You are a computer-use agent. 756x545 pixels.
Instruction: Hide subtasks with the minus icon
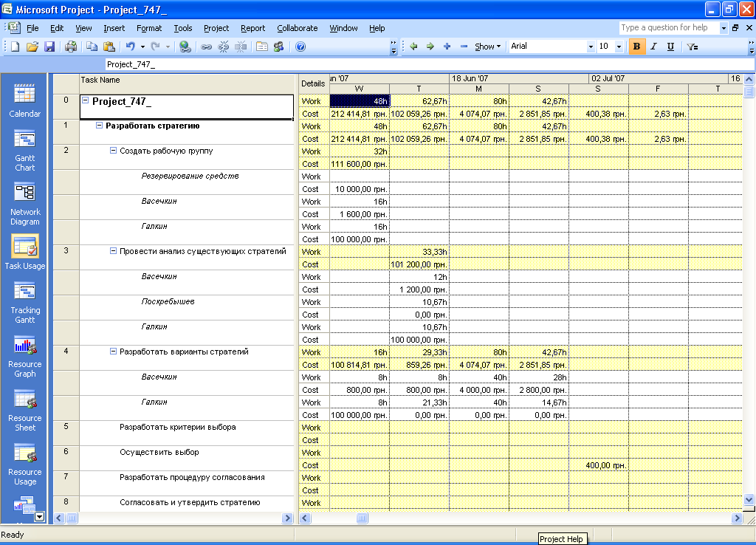[x=464, y=47]
